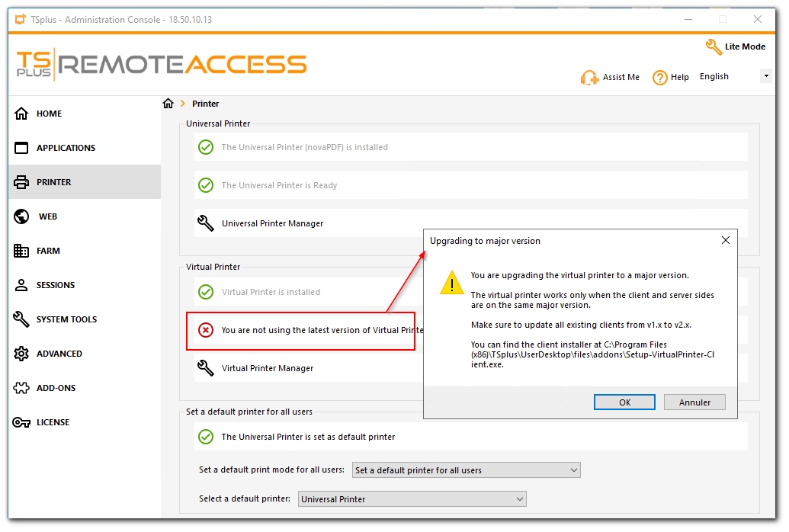The width and height of the screenshot is (789, 532).
Task: Go to the System Tools section
Action: tap(66, 319)
